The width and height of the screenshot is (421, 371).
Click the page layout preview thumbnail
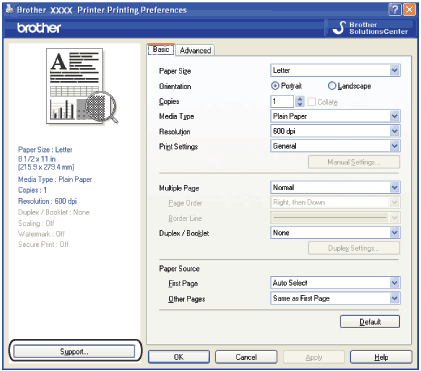tap(81, 86)
